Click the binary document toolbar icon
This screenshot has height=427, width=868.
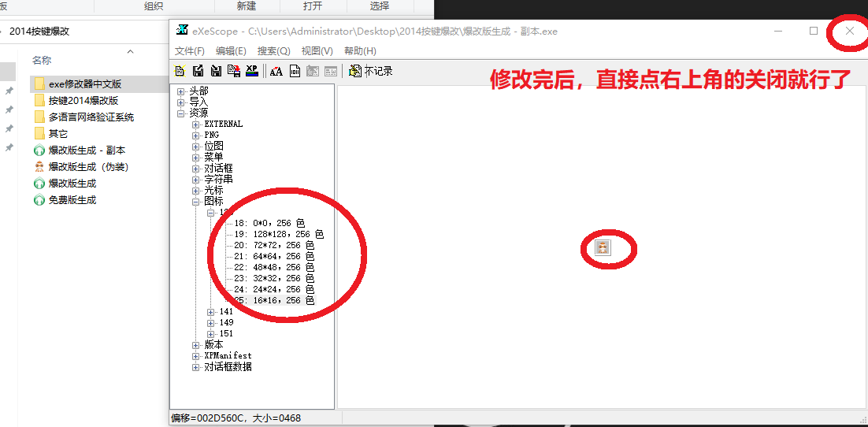coord(295,71)
